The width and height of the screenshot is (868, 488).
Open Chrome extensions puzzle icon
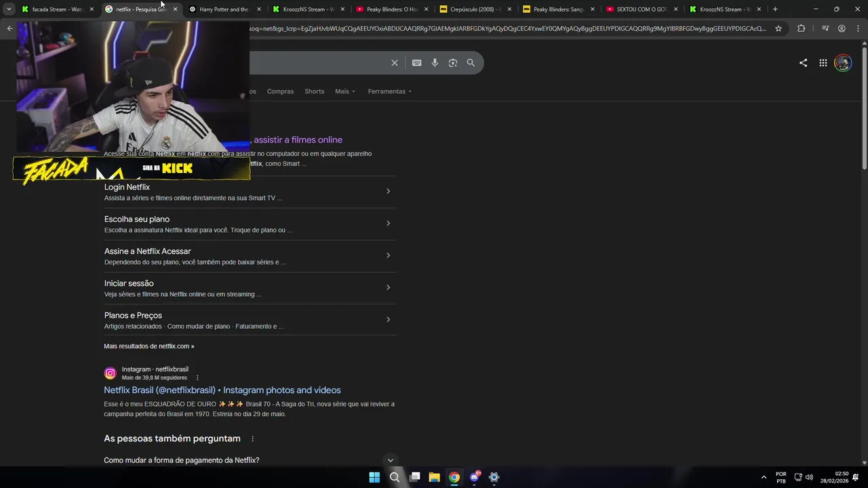801,28
